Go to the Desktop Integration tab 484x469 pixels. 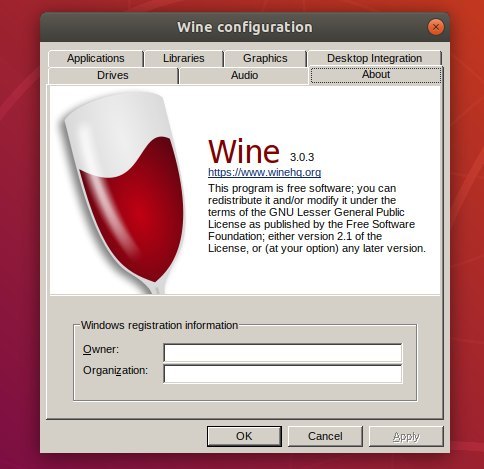(x=374, y=58)
